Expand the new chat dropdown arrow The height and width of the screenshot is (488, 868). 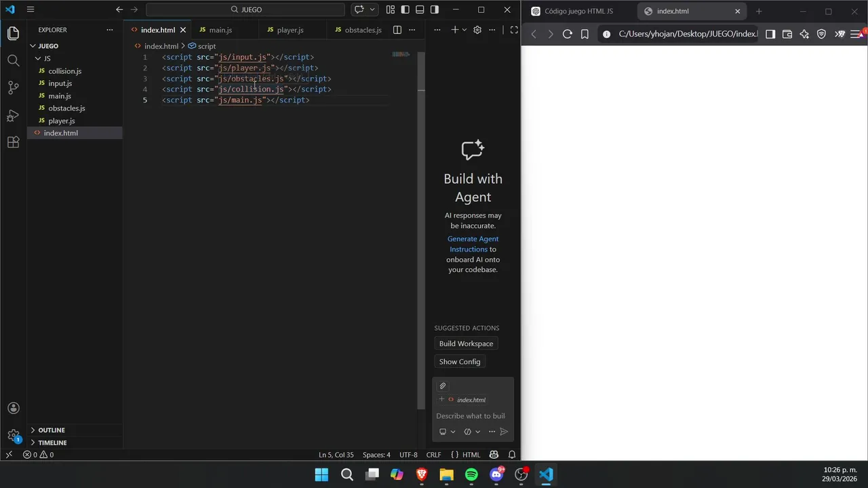click(x=464, y=30)
